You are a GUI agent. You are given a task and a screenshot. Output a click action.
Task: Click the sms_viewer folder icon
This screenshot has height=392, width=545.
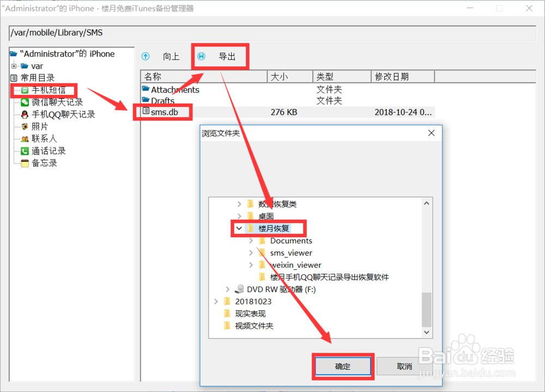(263, 253)
